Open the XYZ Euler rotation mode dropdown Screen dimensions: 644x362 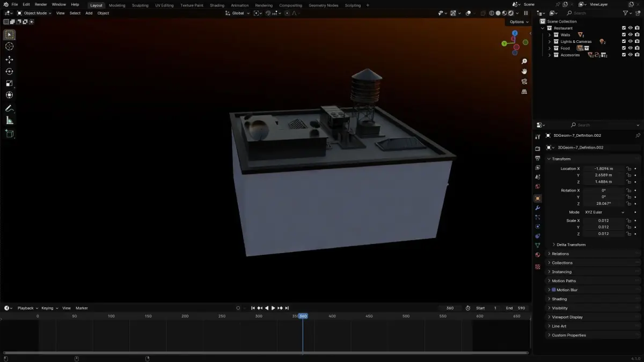(604, 212)
